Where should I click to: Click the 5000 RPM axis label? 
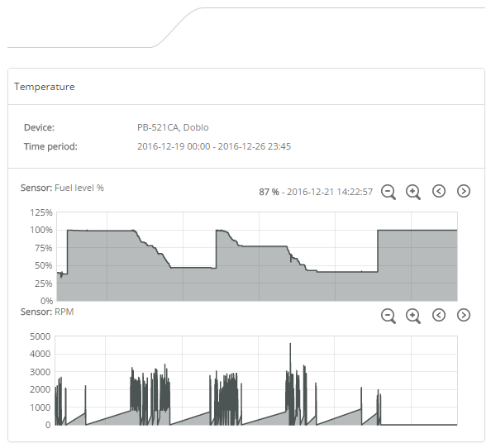click(40, 336)
